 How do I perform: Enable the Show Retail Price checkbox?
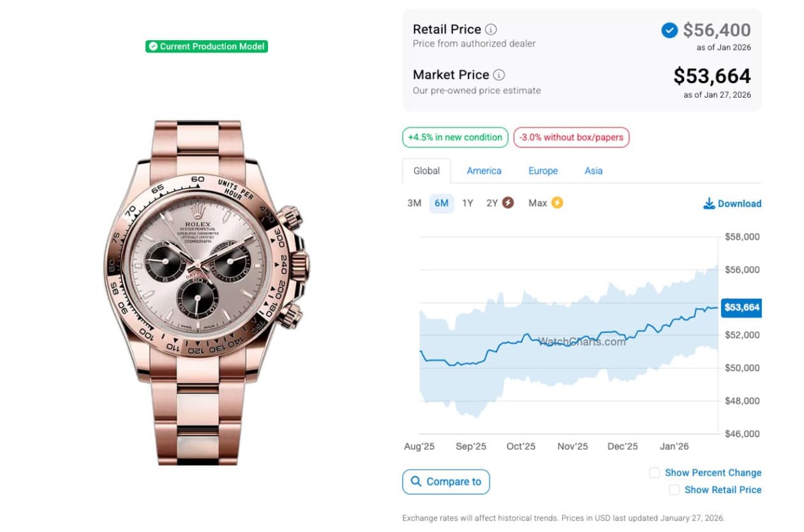tap(674, 490)
